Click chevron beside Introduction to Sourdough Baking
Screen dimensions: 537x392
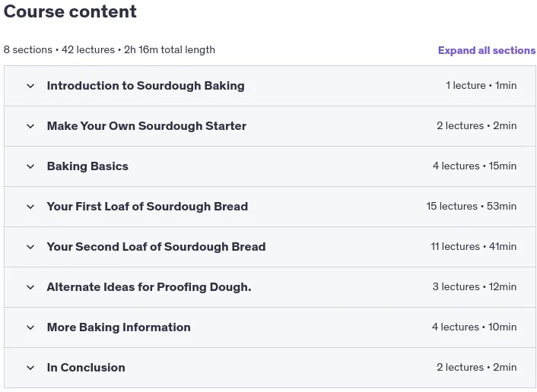pyautogui.click(x=30, y=86)
